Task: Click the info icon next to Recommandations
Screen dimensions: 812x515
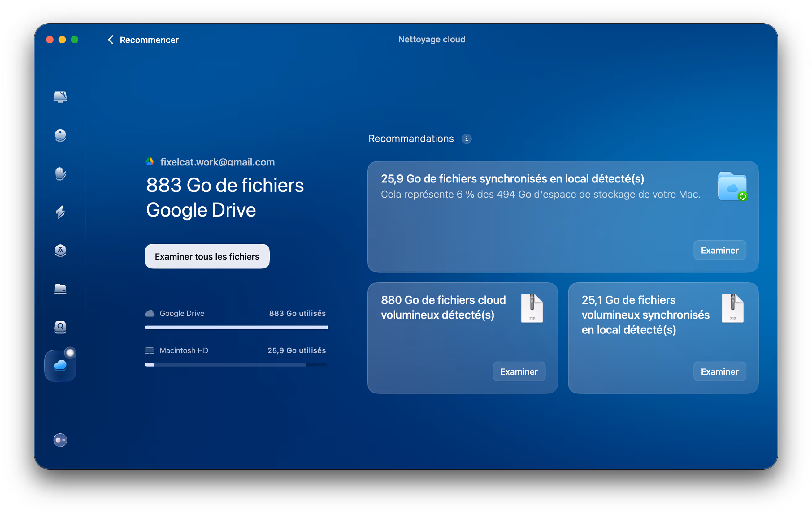Action: (467, 139)
